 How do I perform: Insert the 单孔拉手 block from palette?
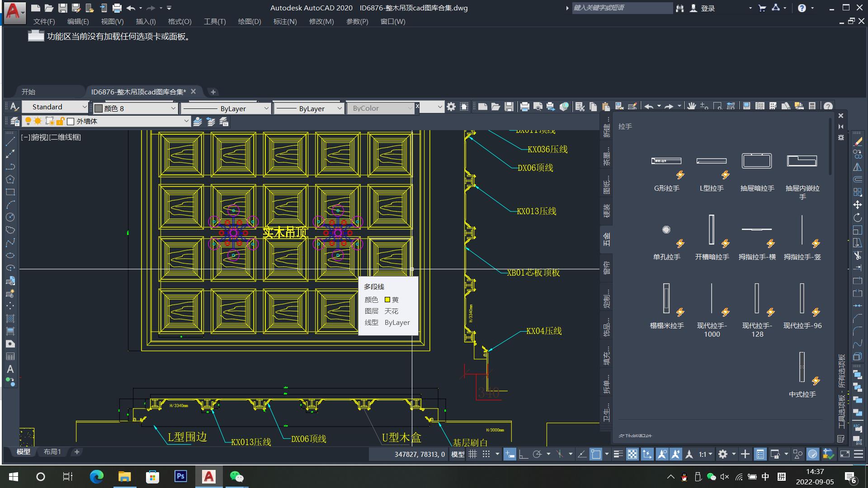coord(666,230)
